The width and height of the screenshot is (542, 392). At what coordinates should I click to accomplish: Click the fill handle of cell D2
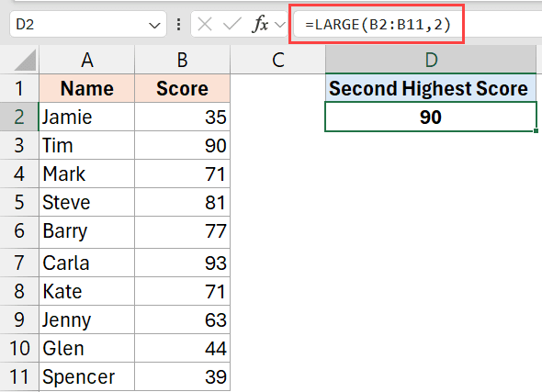(x=536, y=130)
